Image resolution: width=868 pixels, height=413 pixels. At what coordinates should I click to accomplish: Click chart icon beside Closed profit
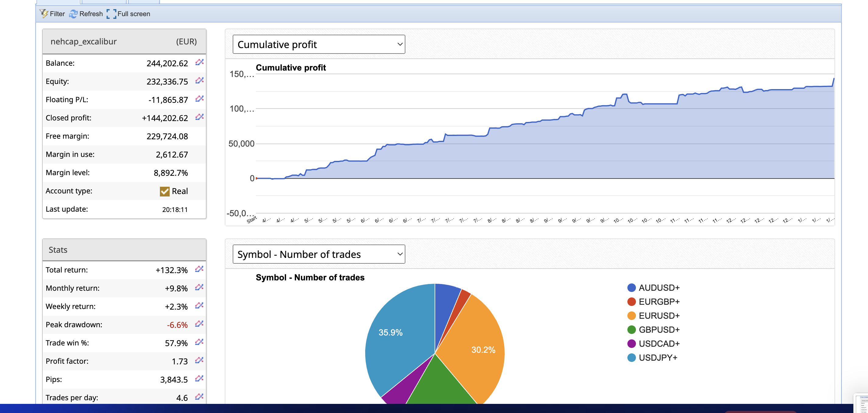point(199,117)
